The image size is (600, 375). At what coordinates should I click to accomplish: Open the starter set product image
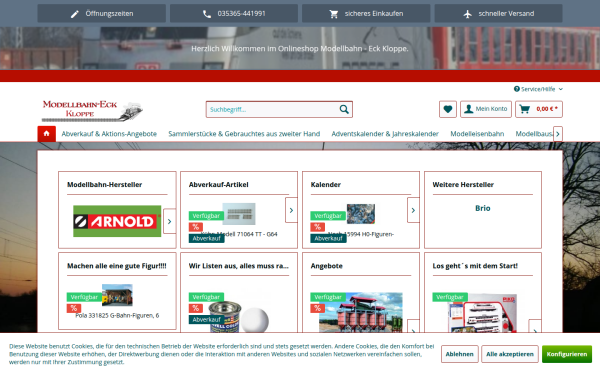(483, 313)
